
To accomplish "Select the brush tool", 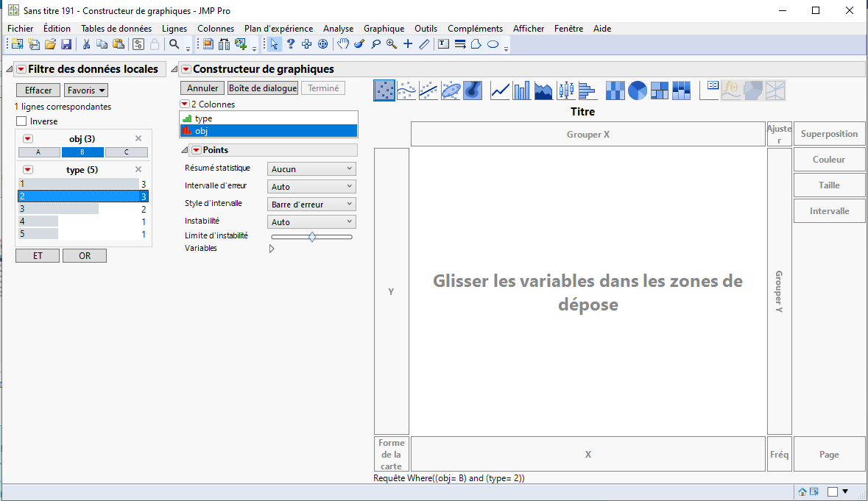I will click(x=359, y=44).
